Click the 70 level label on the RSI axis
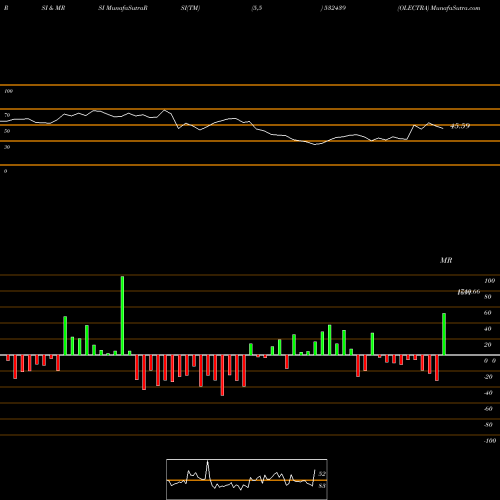Viewport: 500px width, 500px height. [x=7, y=115]
